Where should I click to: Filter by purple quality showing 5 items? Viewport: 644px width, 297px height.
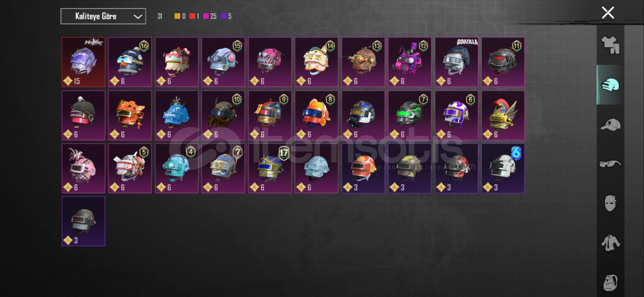[226, 16]
